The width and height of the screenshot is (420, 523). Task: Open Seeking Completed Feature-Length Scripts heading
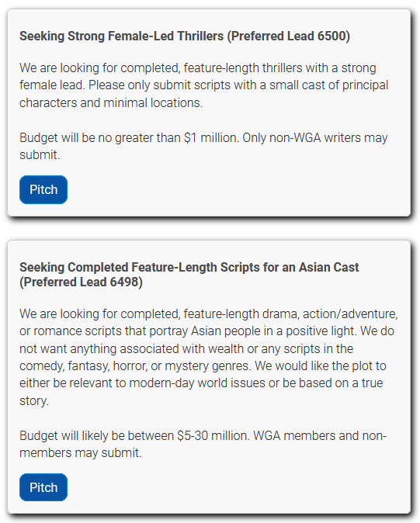click(x=189, y=275)
